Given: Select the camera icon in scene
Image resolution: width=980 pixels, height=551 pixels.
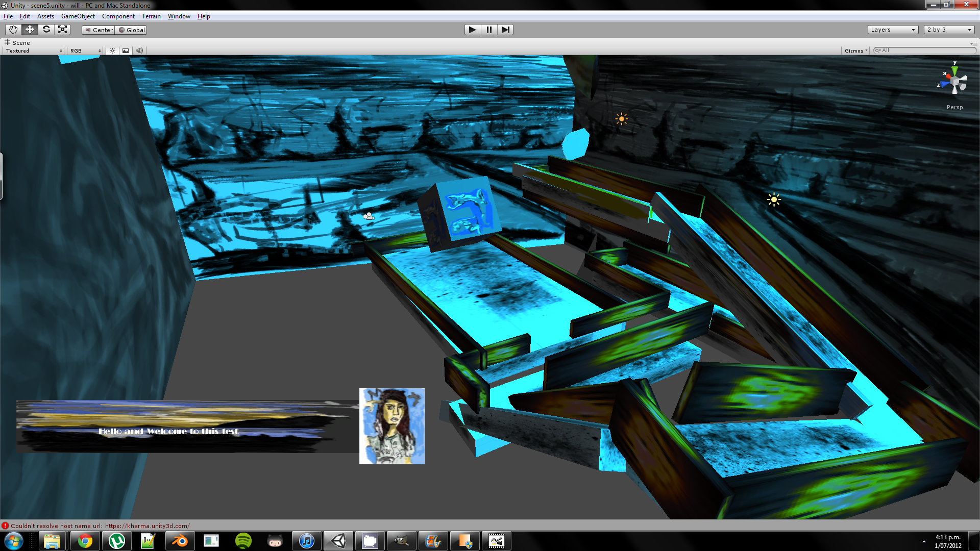Looking at the screenshot, I should click(x=369, y=216).
